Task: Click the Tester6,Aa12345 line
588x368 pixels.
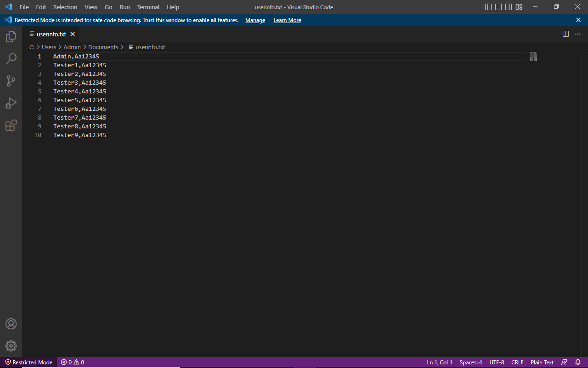Action: (80, 109)
